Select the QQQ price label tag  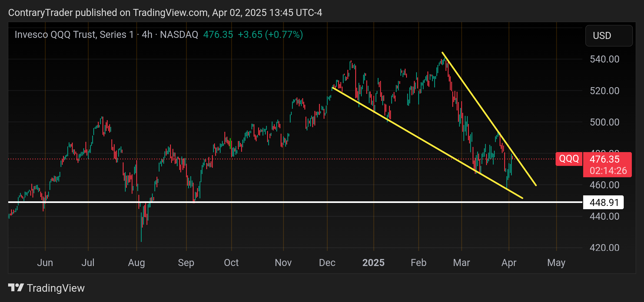tap(569, 159)
